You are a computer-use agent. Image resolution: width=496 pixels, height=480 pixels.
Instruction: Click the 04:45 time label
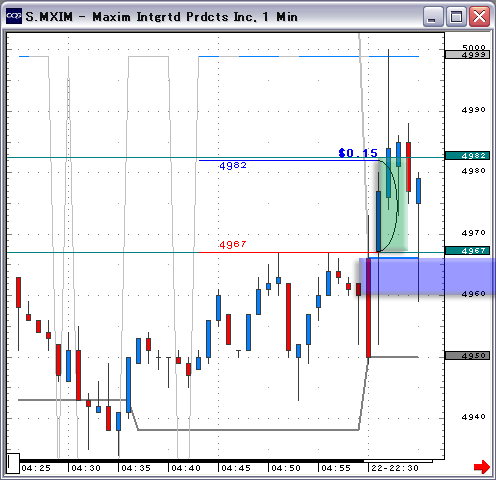[x=236, y=468]
